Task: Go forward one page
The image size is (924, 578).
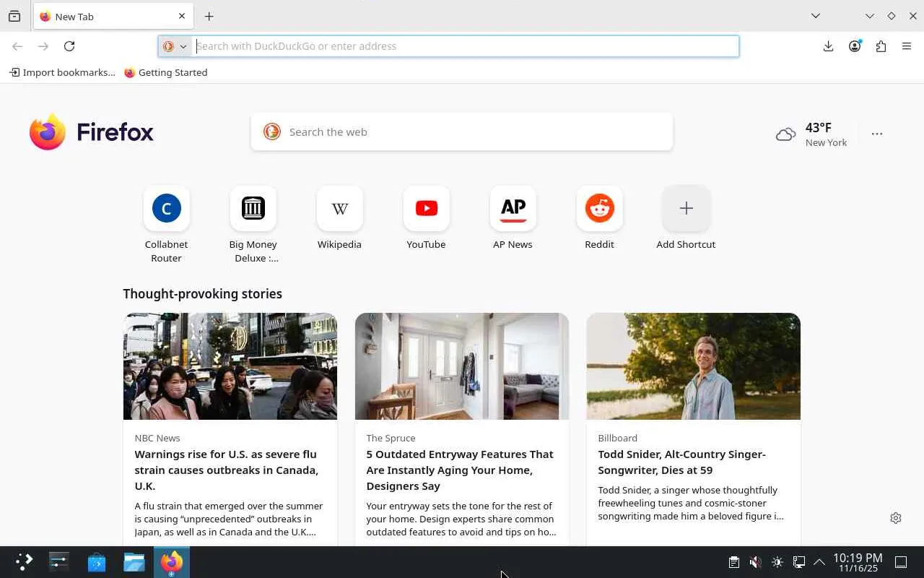Action: point(43,46)
